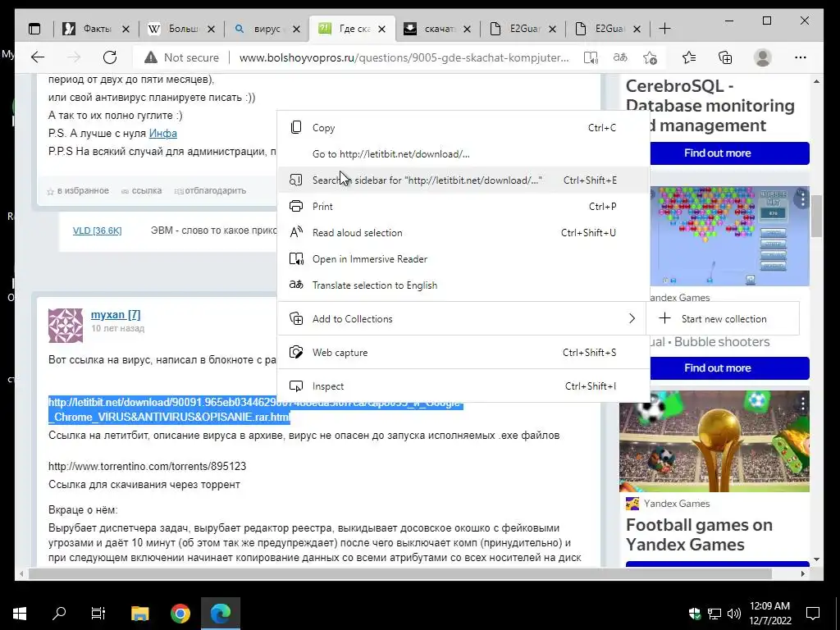Select Print in the context menu

(463, 206)
